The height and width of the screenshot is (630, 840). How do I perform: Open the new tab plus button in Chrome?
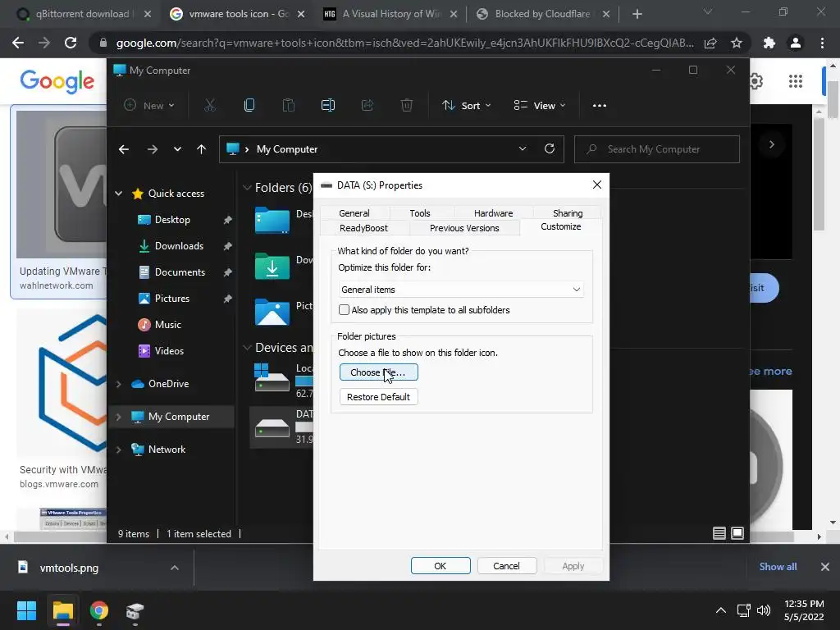coord(637,14)
